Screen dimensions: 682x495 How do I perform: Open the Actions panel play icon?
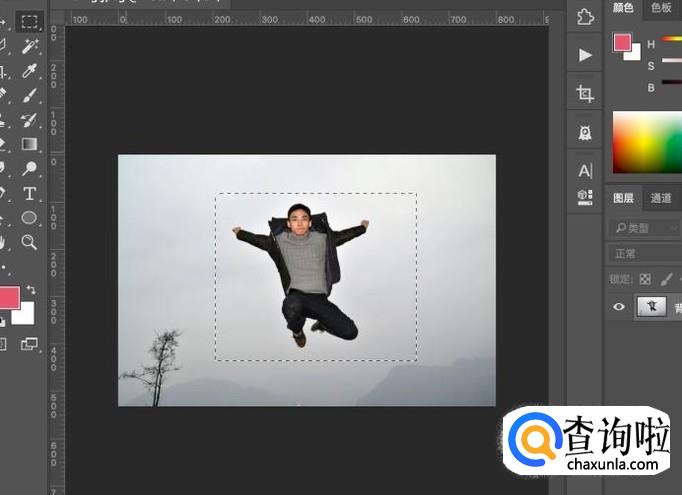[x=585, y=55]
